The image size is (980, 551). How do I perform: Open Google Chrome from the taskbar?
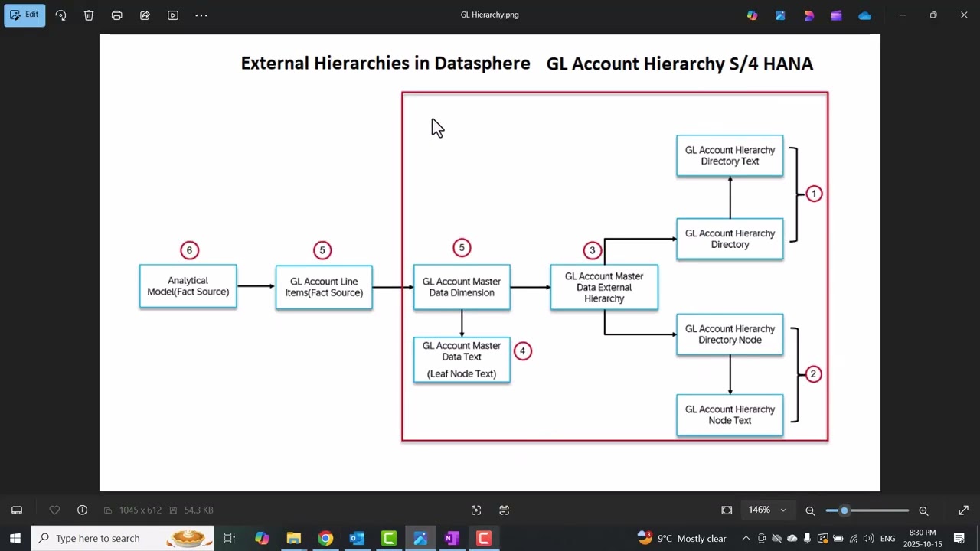(x=325, y=538)
